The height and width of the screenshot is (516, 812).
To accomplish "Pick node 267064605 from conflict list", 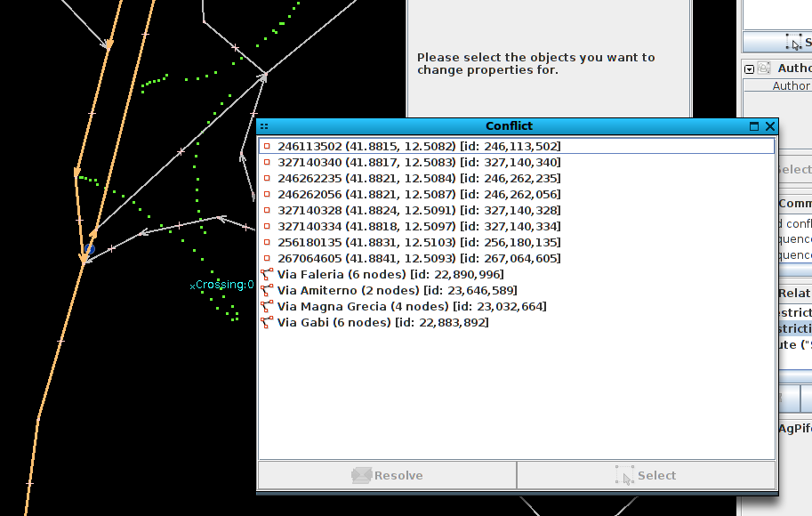I will (x=419, y=259).
